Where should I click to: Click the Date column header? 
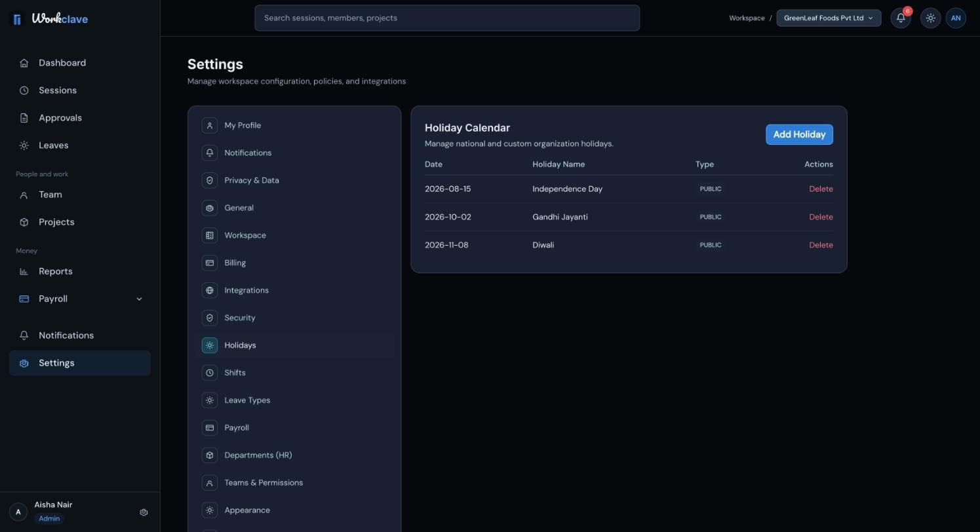pos(433,164)
